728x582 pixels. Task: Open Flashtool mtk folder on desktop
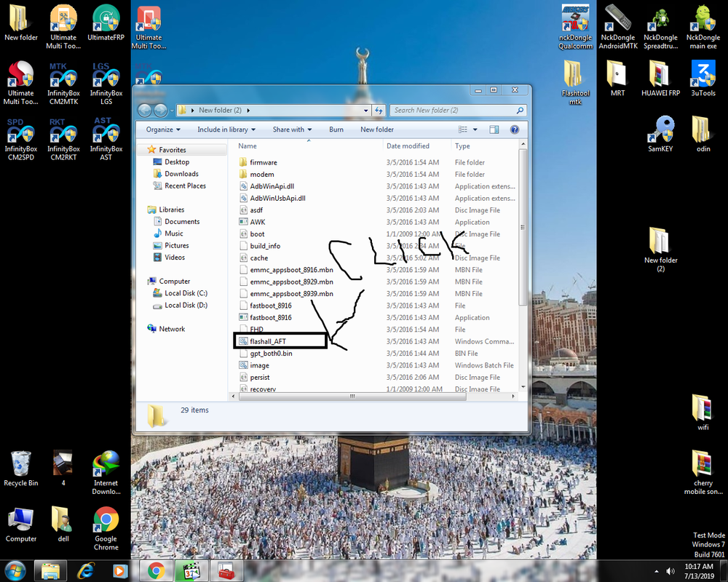point(575,83)
